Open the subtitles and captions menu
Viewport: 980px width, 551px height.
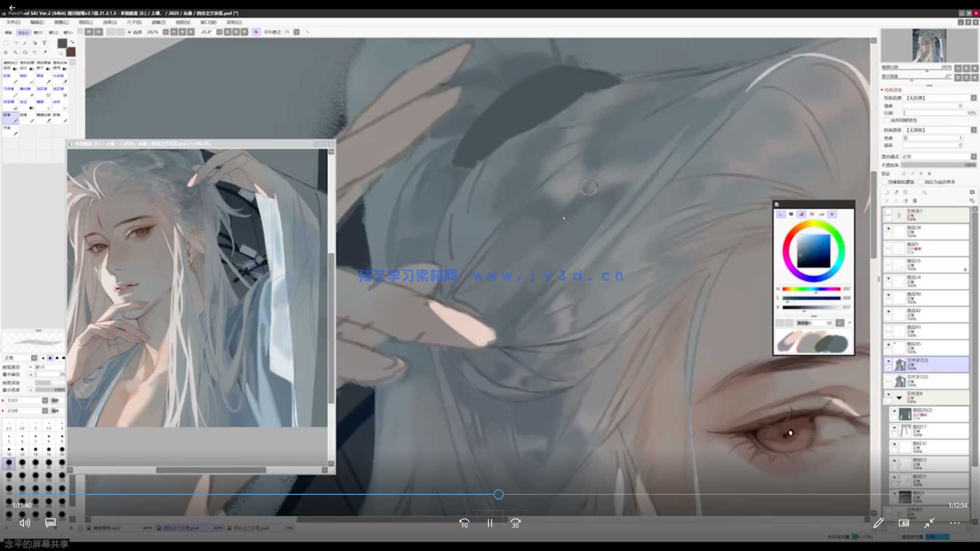pyautogui.click(x=51, y=522)
